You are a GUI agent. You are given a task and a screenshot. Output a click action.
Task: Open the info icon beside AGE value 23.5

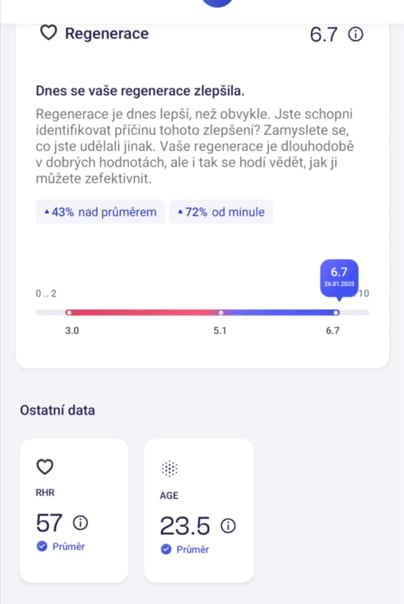click(228, 525)
